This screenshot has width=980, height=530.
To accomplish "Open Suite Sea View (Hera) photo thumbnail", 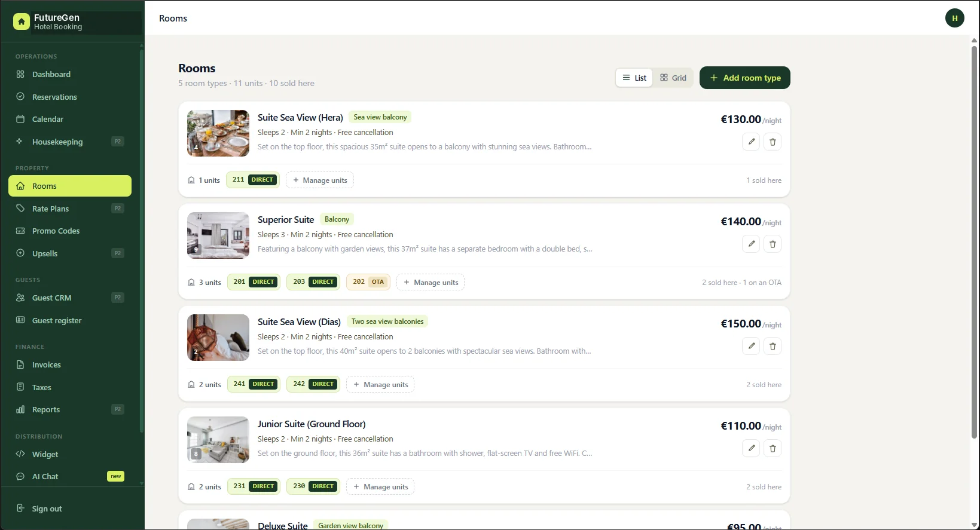I will 218,133.
